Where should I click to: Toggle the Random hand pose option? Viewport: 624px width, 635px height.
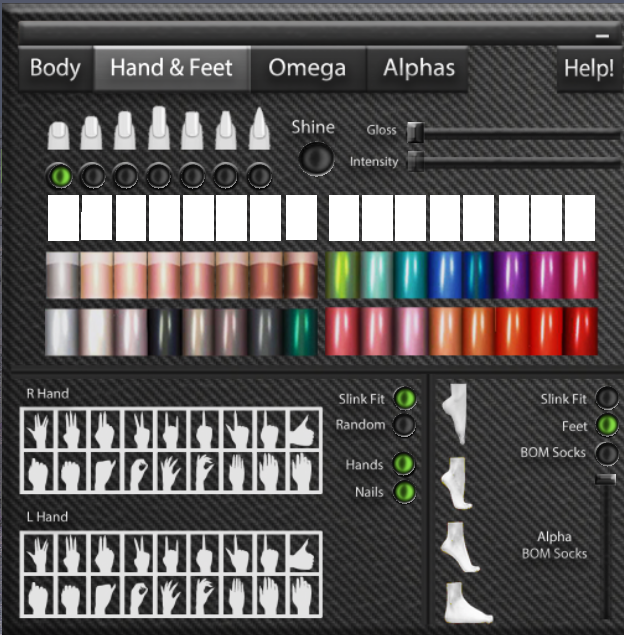point(404,425)
